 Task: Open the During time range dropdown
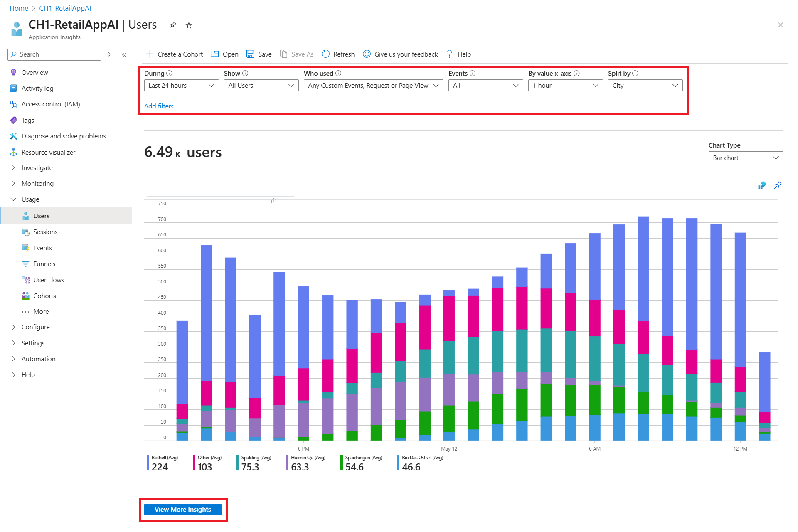pos(181,86)
